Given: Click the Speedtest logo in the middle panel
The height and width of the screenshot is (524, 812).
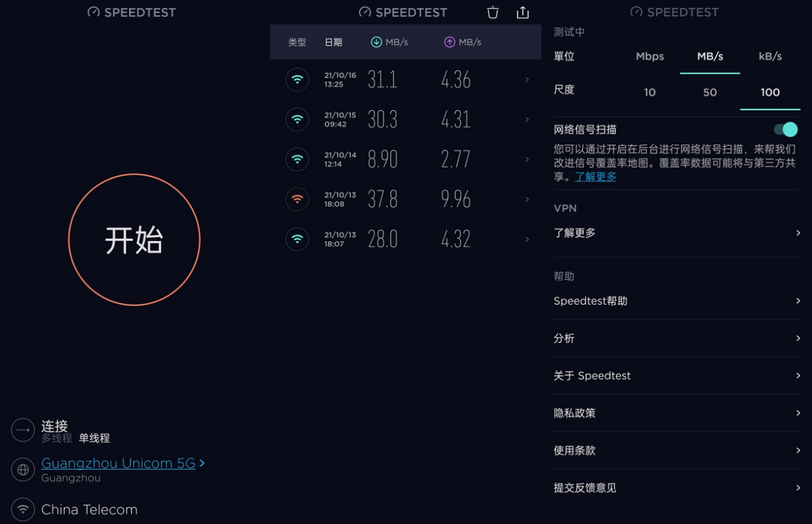Looking at the screenshot, I should click(x=403, y=11).
